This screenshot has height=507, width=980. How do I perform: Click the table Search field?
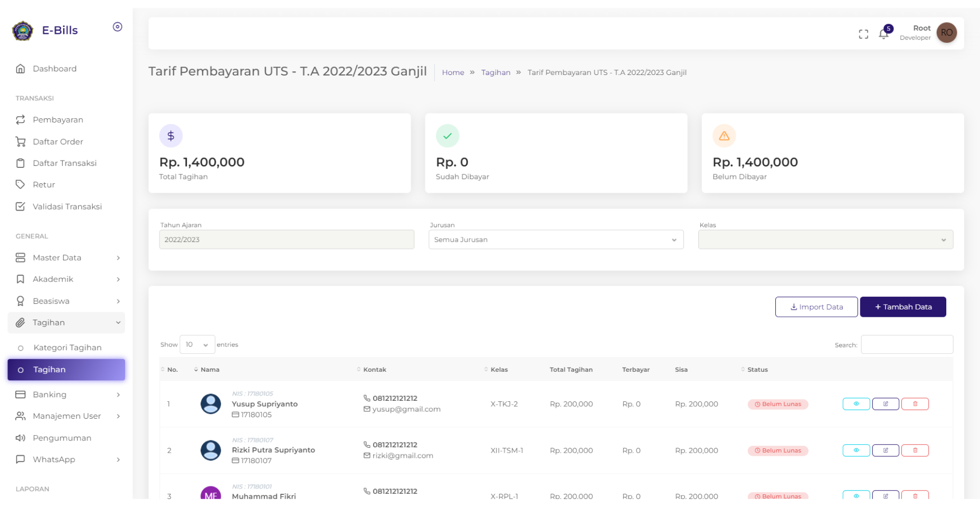click(x=906, y=344)
